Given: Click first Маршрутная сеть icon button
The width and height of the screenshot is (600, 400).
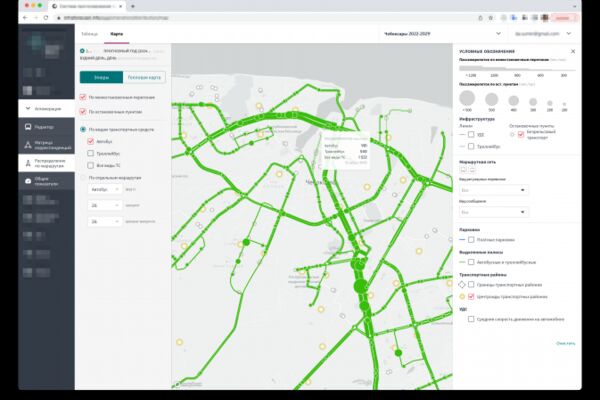Looking at the screenshot, I should (x=463, y=170).
